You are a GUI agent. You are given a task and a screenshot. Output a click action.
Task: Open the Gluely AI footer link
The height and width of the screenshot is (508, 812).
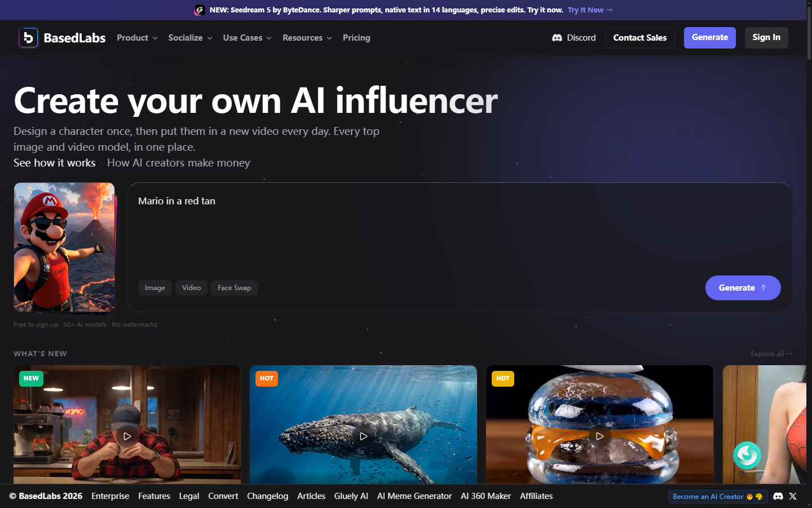351,496
